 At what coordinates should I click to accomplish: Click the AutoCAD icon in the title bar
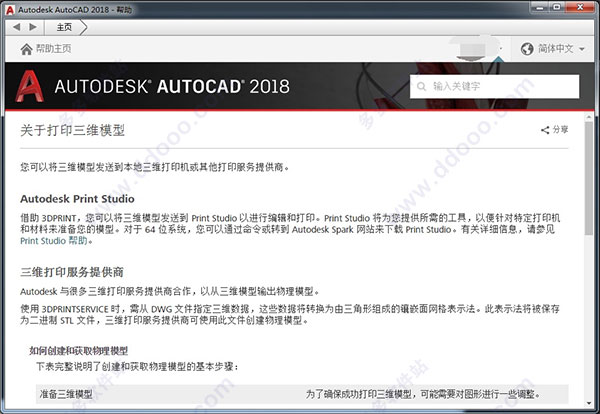(x=10, y=10)
